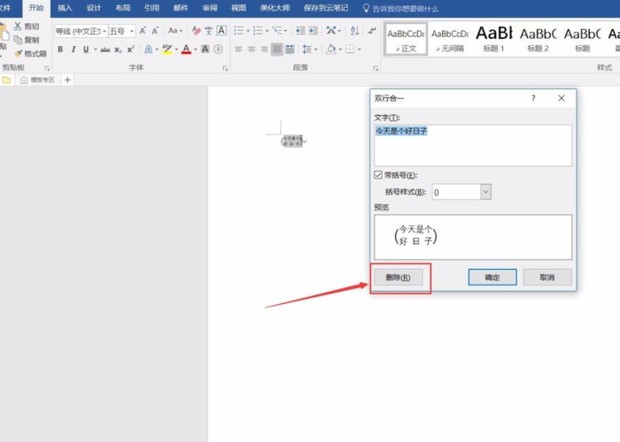Switch to the 设计 ribbon tab
This screenshot has width=620, height=442.
94,8
